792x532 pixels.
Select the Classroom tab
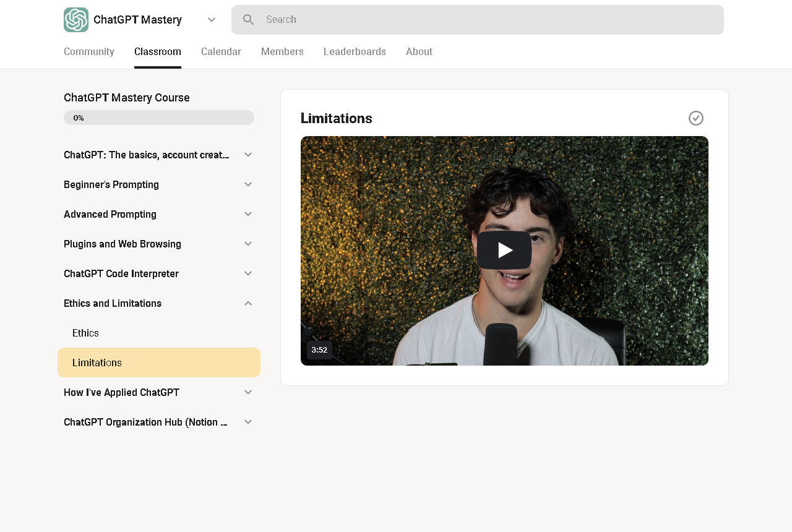coord(158,52)
